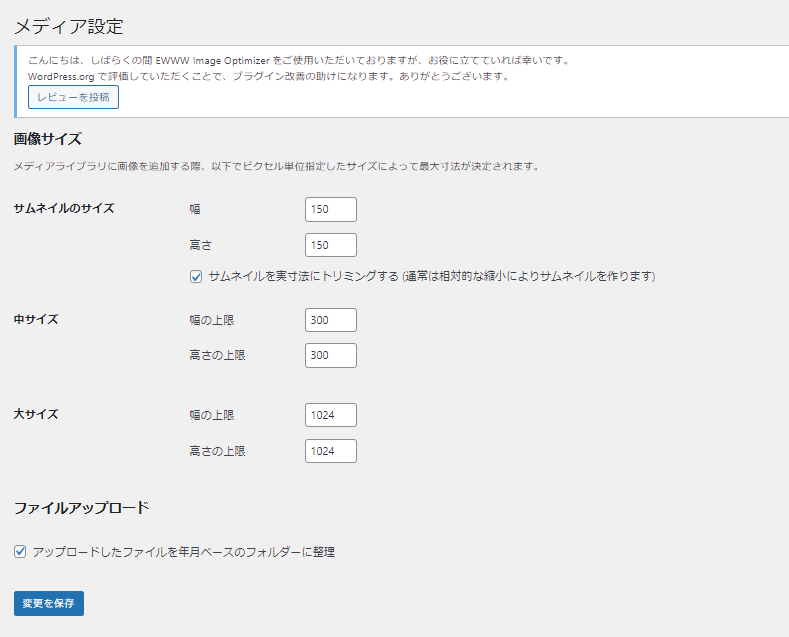The width and height of the screenshot is (789, 637).
Task: Focus thumbnail width (幅) field with 150
Action: coord(331,209)
